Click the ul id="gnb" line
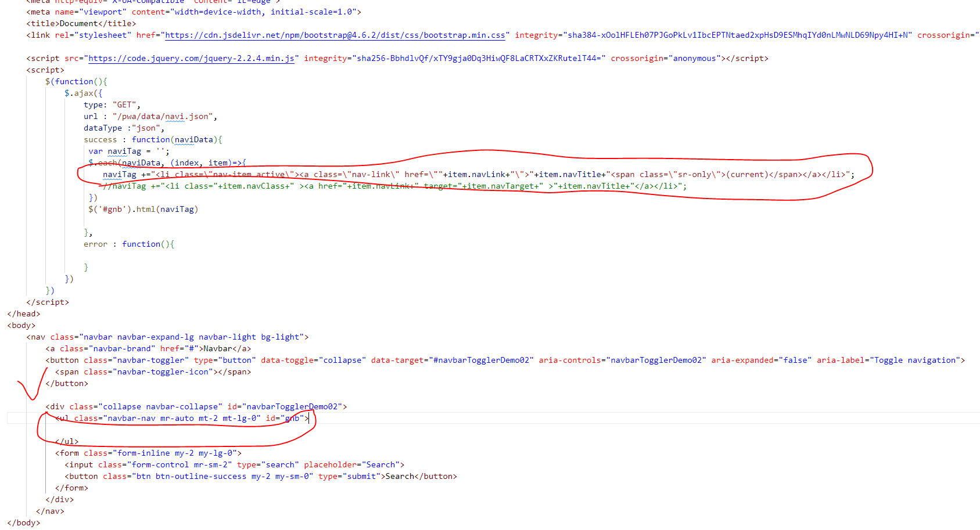 [x=182, y=419]
